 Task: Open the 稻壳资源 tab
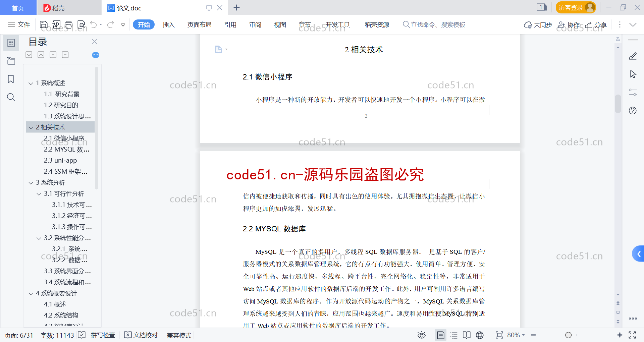click(377, 24)
